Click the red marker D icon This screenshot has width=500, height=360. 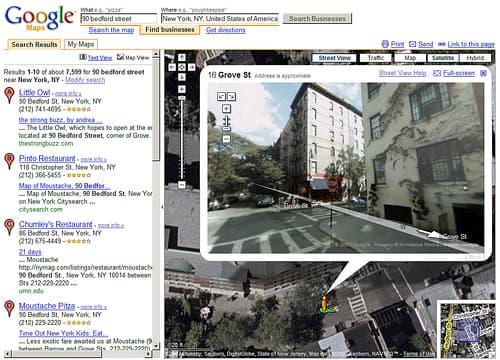point(9,308)
